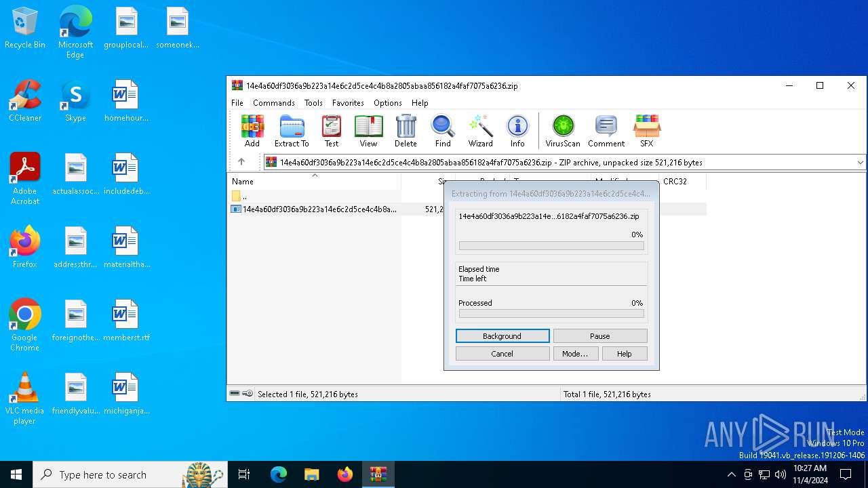Open File Explorer from taskbar
Screen dimensions: 868x488
pyautogui.click(x=312, y=474)
